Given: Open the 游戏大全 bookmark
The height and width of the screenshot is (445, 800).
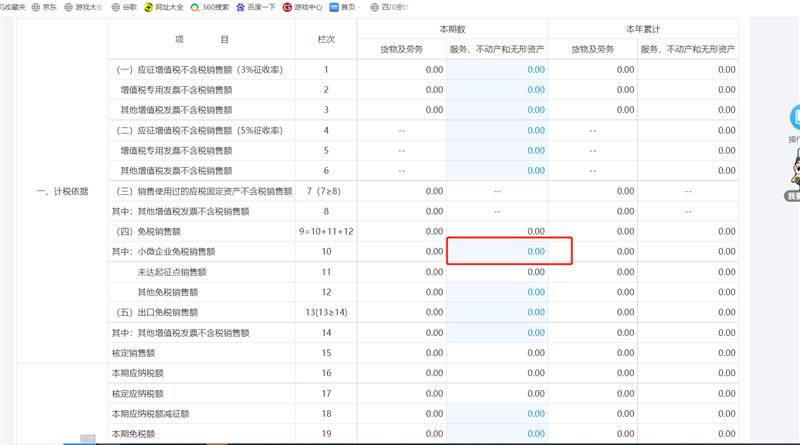Looking at the screenshot, I should click(85, 6).
